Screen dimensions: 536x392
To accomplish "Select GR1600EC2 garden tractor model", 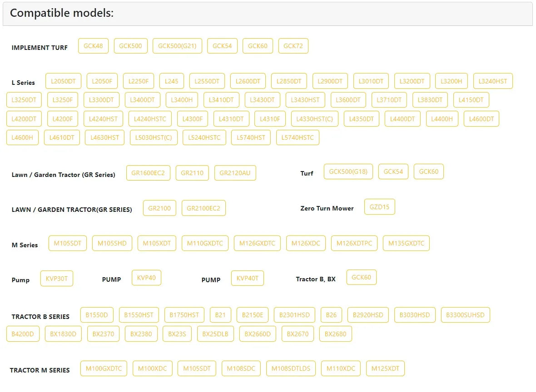I will click(x=148, y=173).
